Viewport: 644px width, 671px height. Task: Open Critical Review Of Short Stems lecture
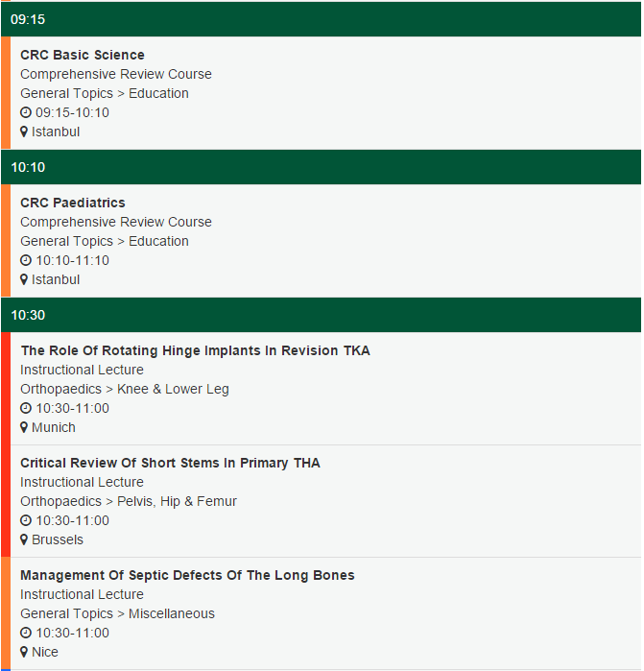170,463
